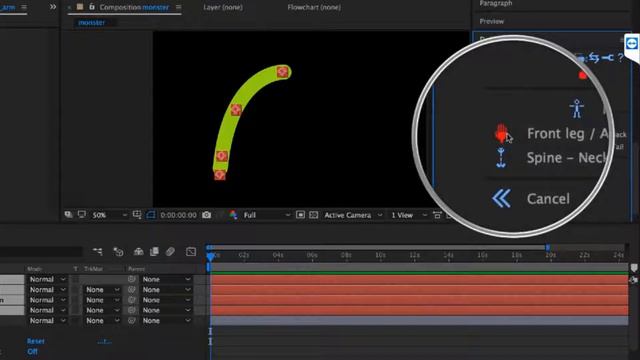This screenshot has width=640, height=360.
Task: Click the TeamViewer icon at right edge
Action: tap(632, 43)
